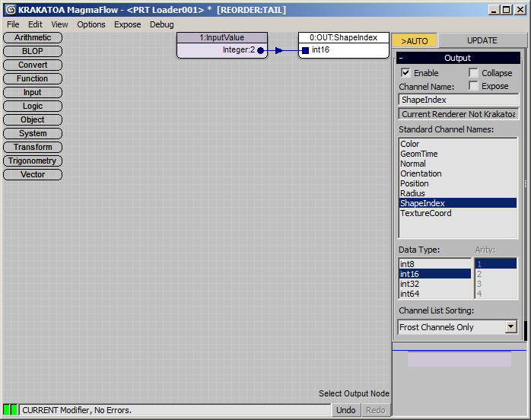Open the Function node category

coord(33,78)
